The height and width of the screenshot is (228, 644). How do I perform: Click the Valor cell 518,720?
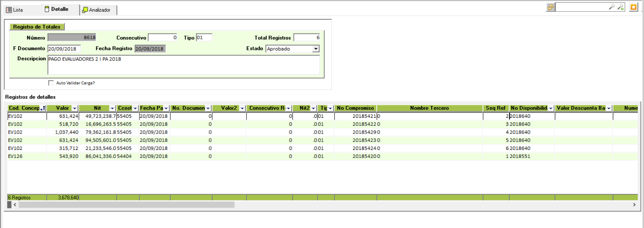(63, 124)
